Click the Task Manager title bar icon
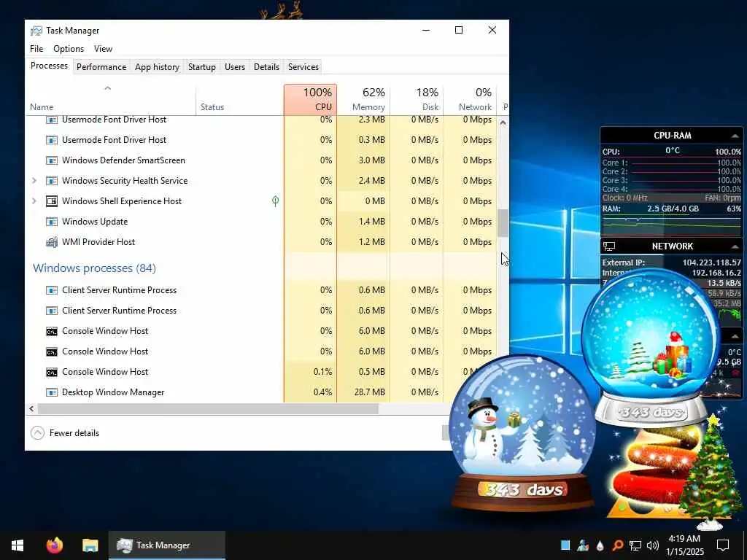The image size is (747, 560). (x=36, y=31)
